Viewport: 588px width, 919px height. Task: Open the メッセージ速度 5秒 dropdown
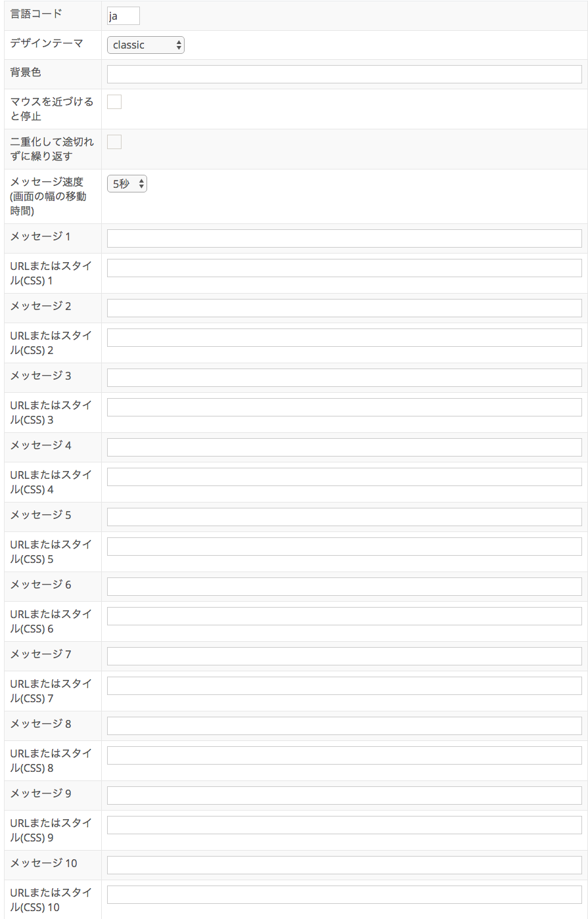[127, 184]
